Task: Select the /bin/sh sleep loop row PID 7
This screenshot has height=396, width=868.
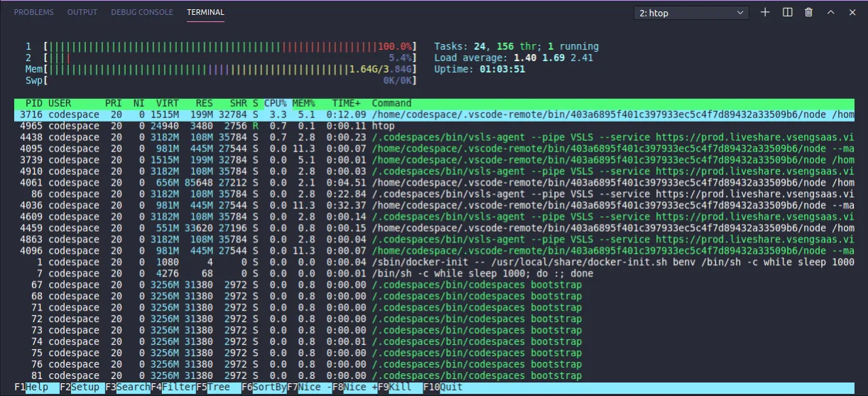Action: click(434, 274)
